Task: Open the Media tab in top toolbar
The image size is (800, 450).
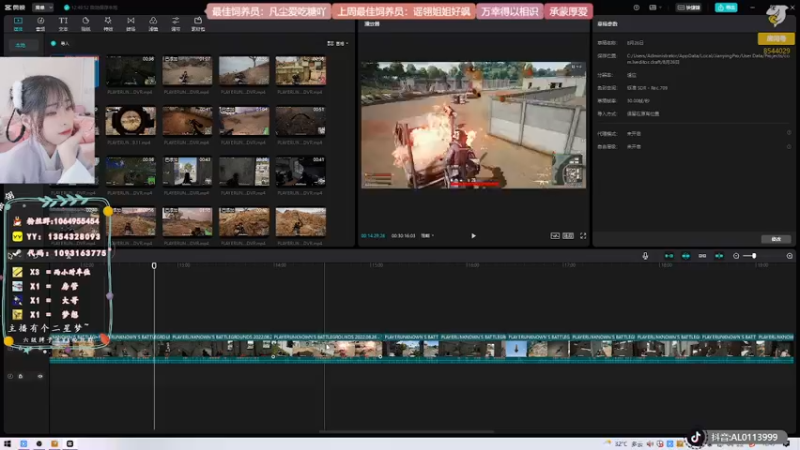Action: pos(18,23)
